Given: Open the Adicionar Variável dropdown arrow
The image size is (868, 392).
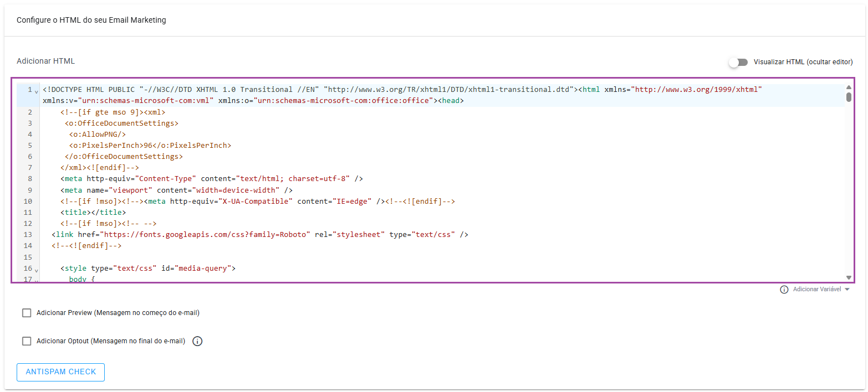Looking at the screenshot, I should [846, 290].
